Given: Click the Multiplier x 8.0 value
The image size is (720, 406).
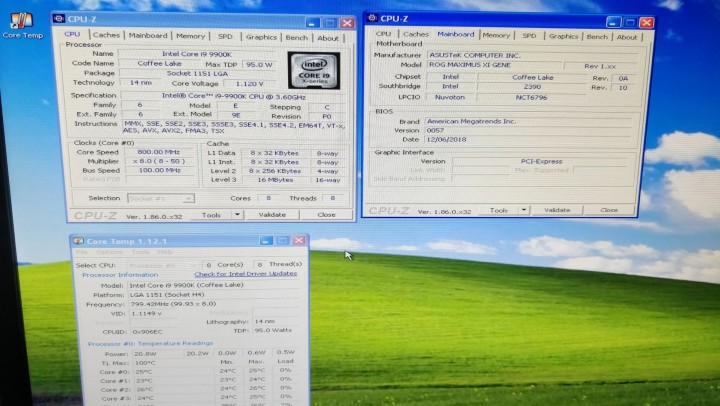Looking at the screenshot, I should 159,161.
